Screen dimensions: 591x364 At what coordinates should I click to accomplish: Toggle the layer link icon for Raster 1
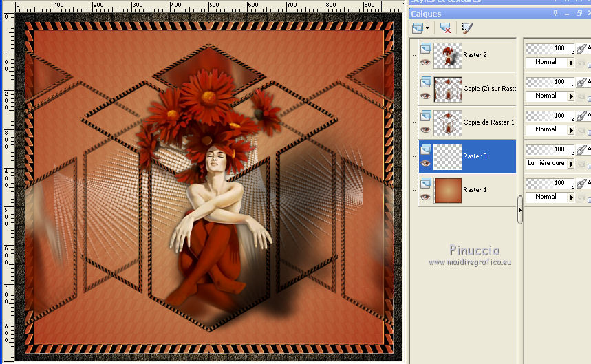point(581,183)
